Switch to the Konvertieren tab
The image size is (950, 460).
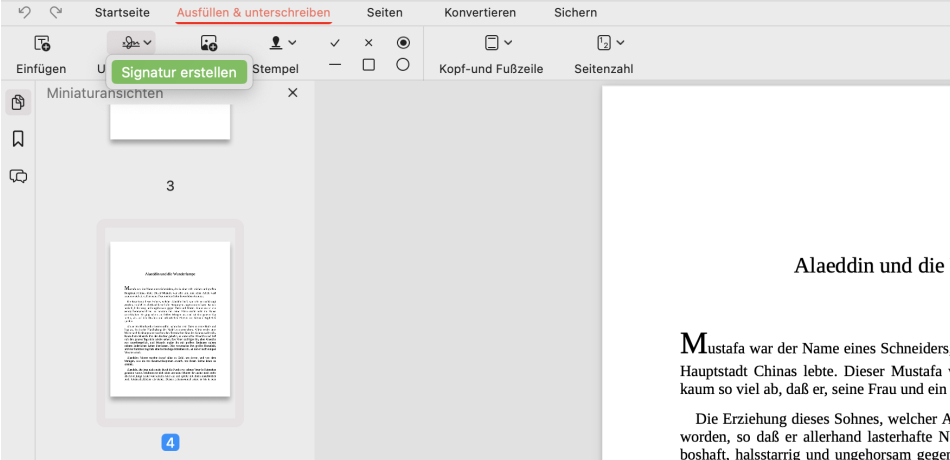[x=480, y=13]
